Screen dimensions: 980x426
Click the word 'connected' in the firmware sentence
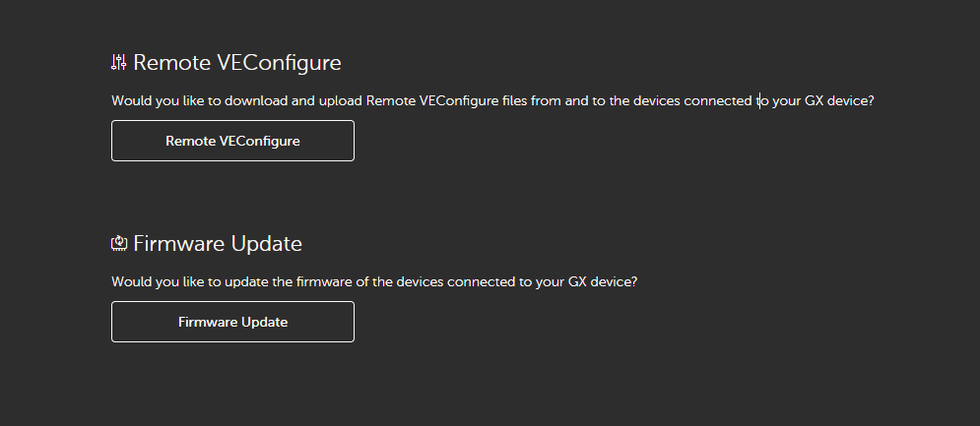[481, 281]
